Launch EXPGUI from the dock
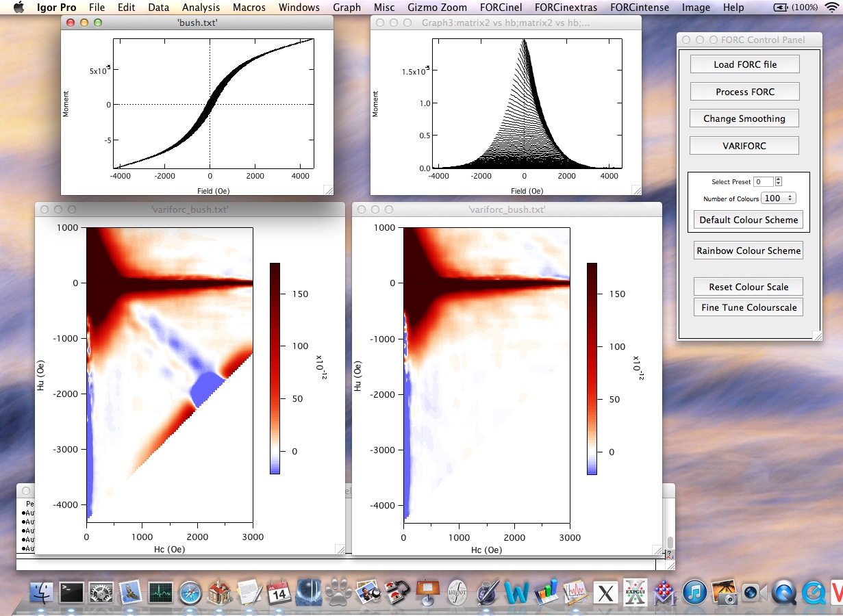The height and width of the screenshot is (616, 843). point(636,593)
